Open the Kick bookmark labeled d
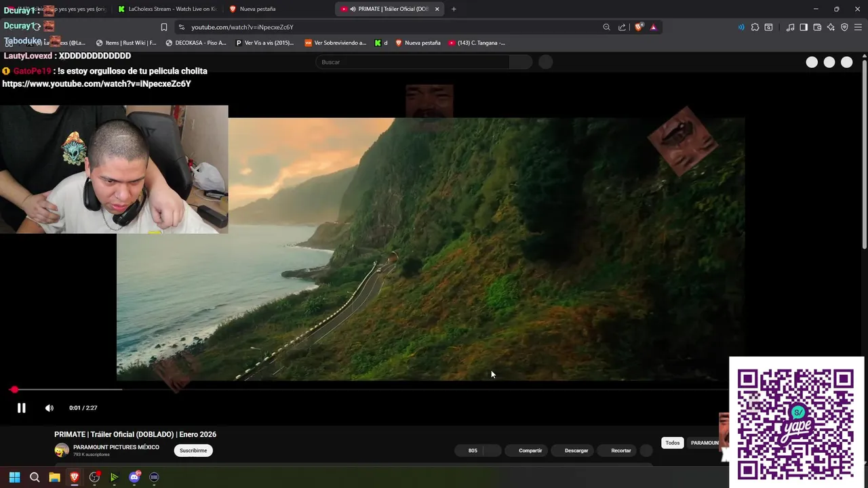 381,43
